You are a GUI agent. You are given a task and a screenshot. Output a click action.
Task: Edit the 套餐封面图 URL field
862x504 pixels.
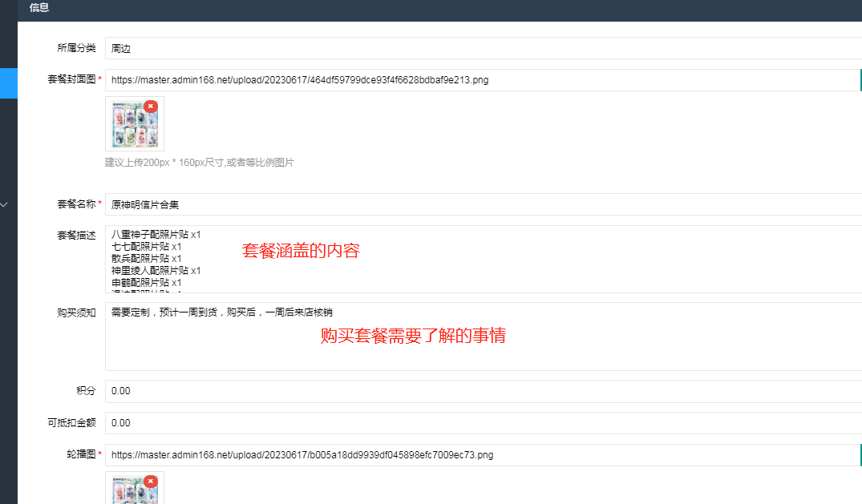pos(482,80)
